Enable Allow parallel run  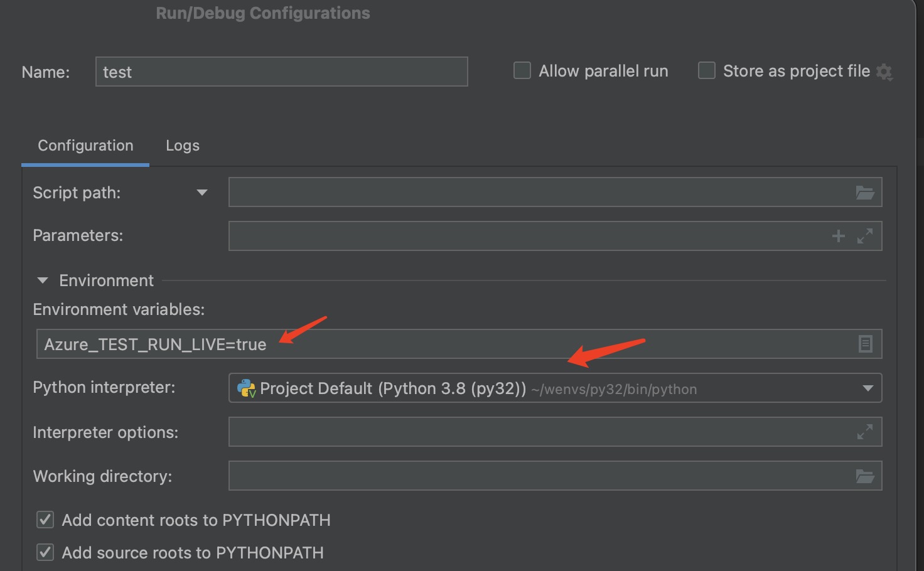(522, 70)
